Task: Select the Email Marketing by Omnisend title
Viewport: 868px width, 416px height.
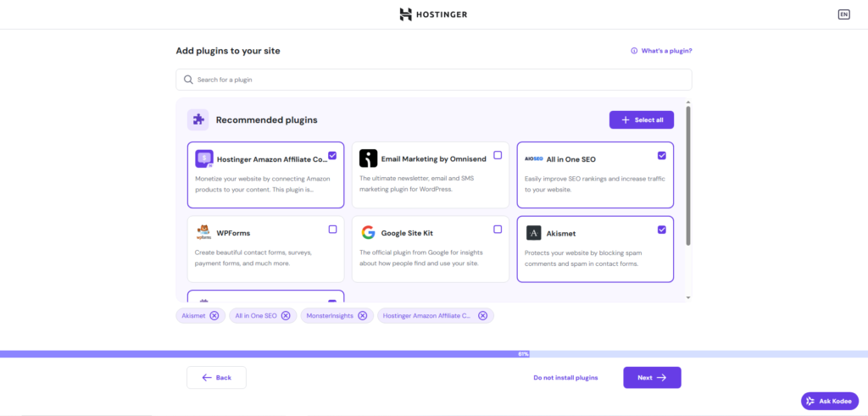Action: click(x=433, y=158)
